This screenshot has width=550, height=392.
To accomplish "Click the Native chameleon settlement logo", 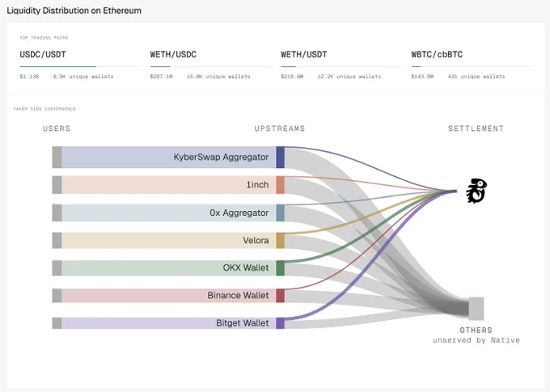I will coord(476,191).
